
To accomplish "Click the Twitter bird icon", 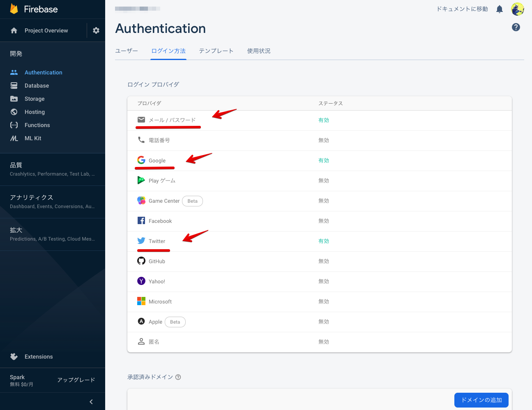I will point(141,241).
